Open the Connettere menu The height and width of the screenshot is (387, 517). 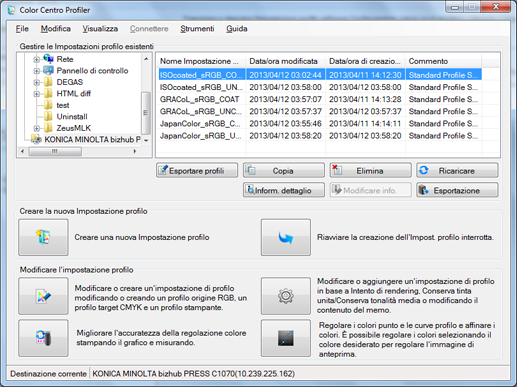tap(149, 29)
